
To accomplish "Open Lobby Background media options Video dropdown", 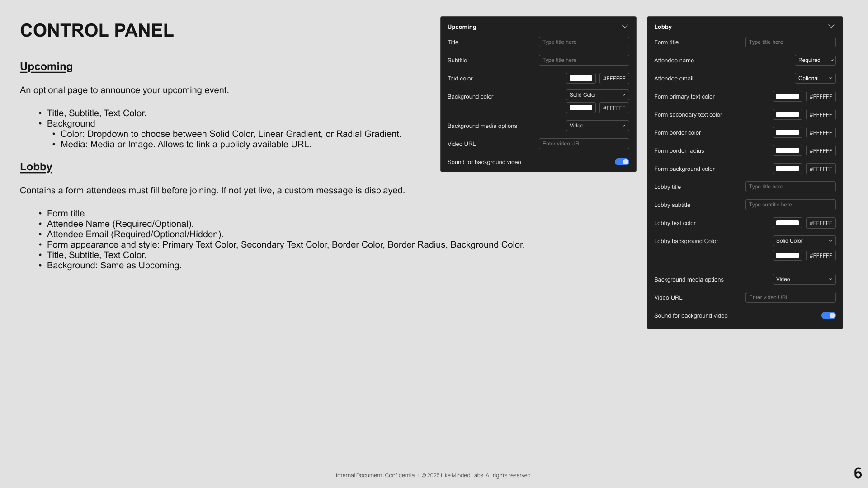I will tap(804, 279).
